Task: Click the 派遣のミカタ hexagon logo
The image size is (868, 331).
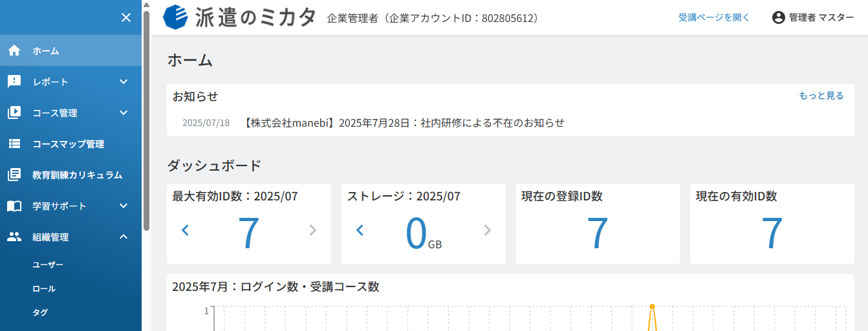Action: pos(175,17)
